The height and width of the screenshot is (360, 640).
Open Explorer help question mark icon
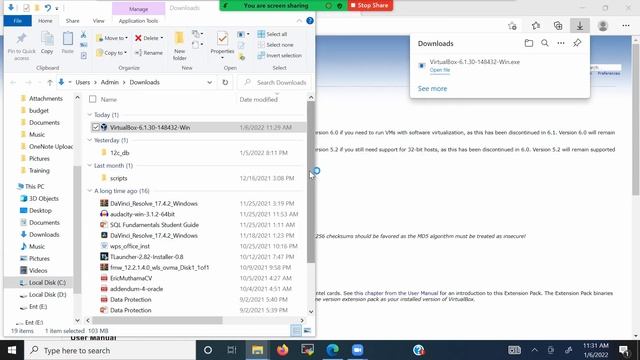pyautogui.click(x=310, y=21)
